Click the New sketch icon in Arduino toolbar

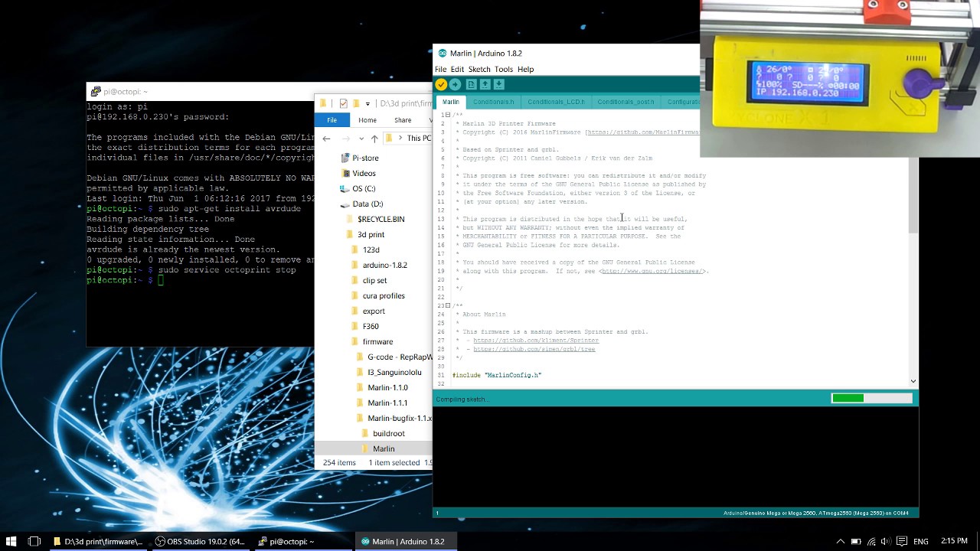click(x=472, y=85)
